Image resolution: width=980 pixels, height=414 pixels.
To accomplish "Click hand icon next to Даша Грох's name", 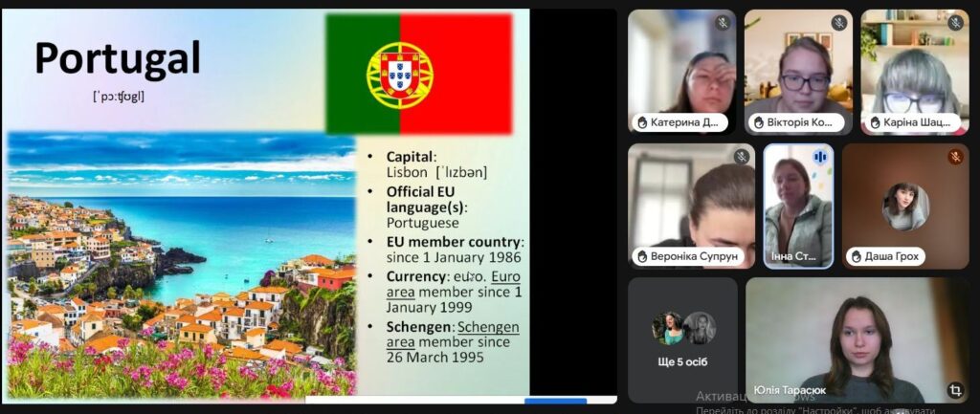I will 855,257.
